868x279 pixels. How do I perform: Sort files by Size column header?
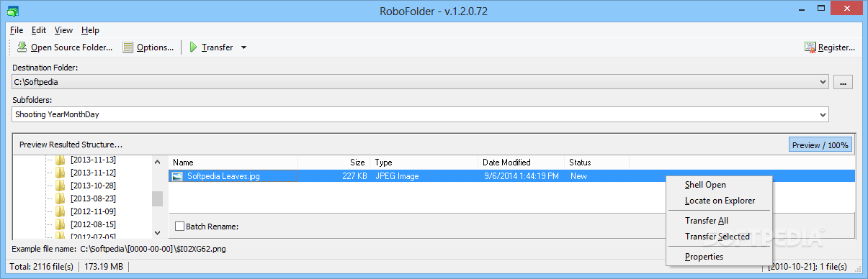[x=334, y=163]
